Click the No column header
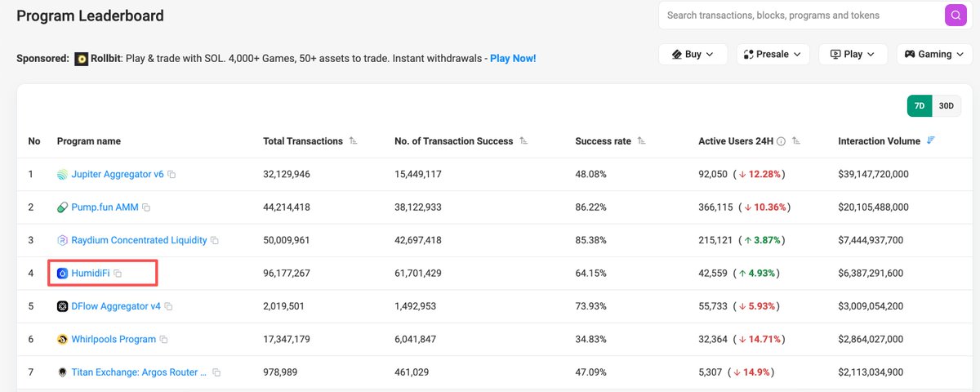 click(34, 141)
